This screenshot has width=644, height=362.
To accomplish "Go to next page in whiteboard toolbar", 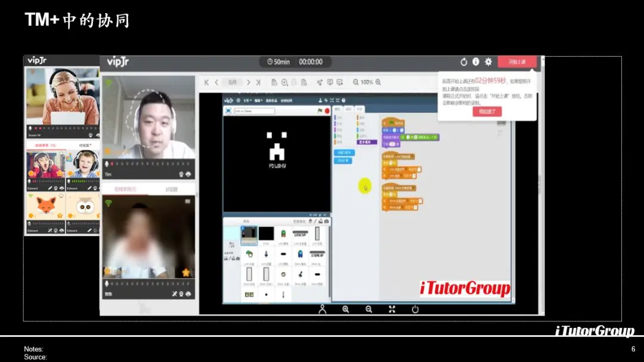I will pyautogui.click(x=249, y=82).
